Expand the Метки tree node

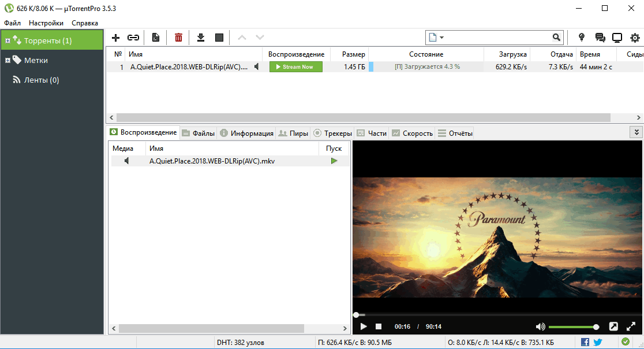tap(8, 61)
